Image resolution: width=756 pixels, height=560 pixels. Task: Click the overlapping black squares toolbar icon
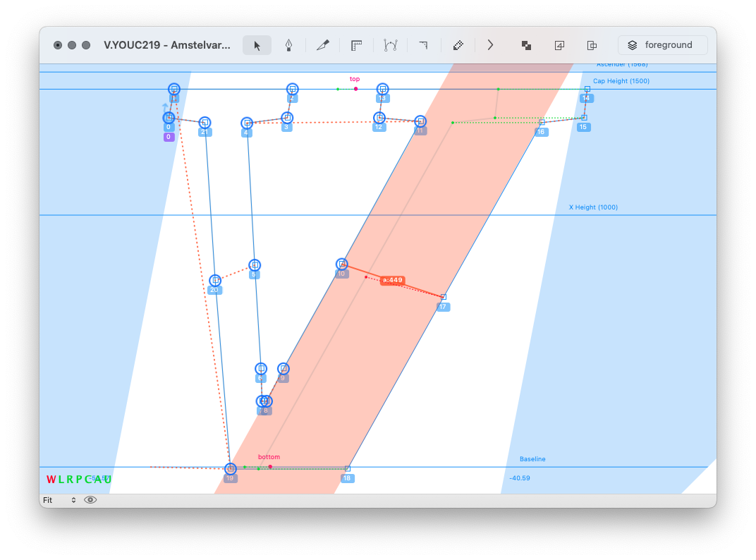[x=526, y=45]
